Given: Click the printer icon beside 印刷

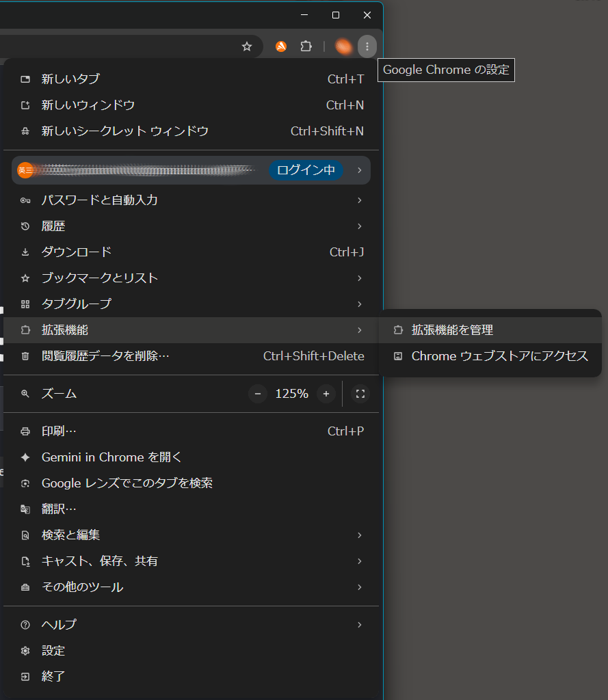Looking at the screenshot, I should (x=25, y=431).
